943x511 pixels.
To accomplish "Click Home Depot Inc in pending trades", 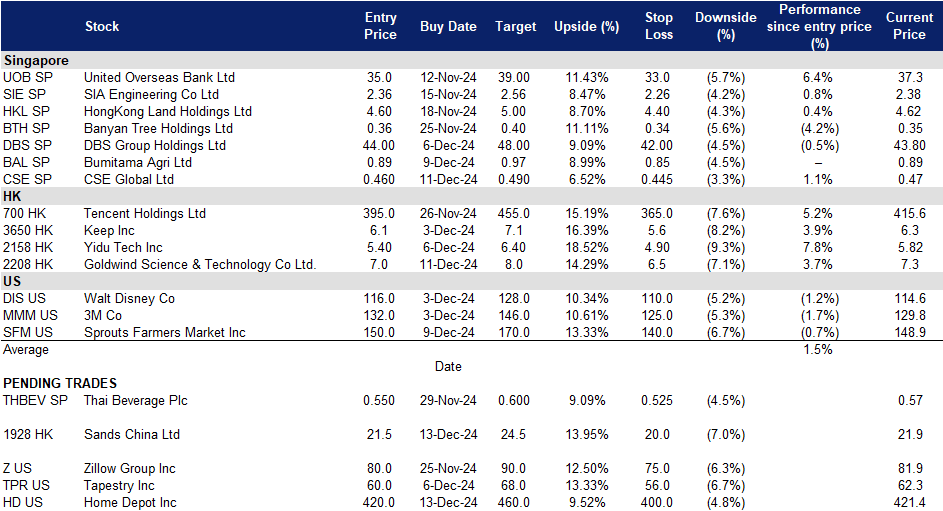I will 130,502.
